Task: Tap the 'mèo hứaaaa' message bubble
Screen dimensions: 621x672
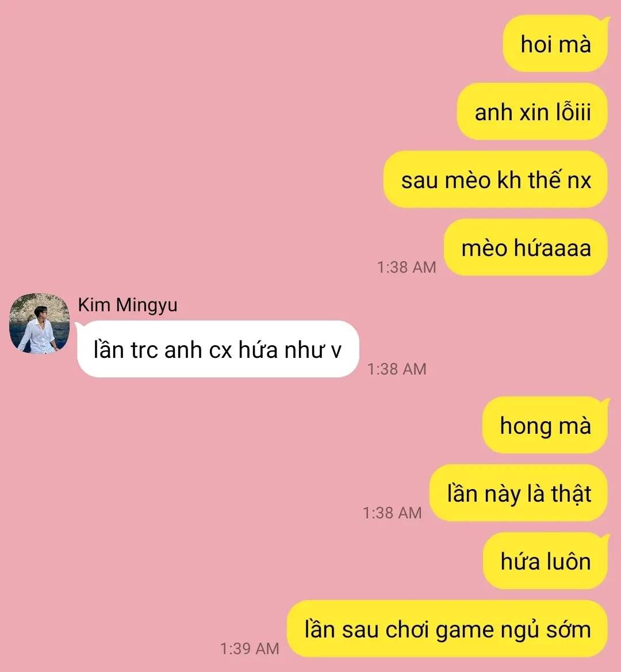Action: [x=526, y=247]
